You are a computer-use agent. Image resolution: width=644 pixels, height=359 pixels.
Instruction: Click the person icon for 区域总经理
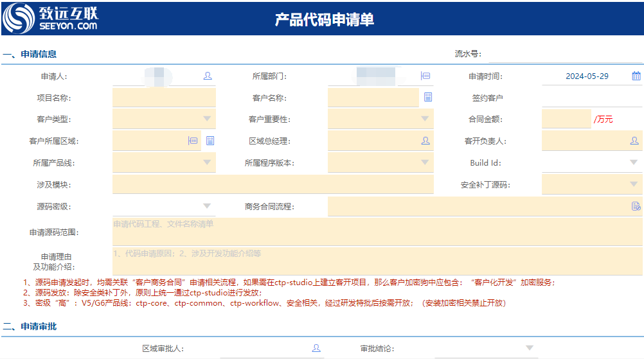425,141
